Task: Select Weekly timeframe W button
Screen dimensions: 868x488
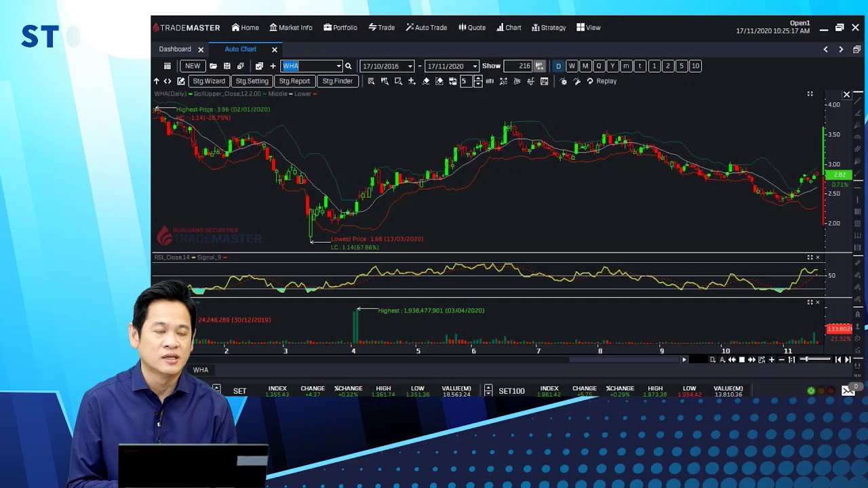Action: (572, 66)
